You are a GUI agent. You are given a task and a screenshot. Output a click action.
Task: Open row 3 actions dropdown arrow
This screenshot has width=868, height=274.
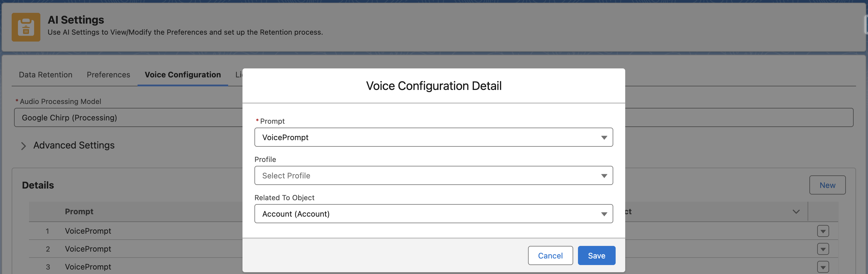pyautogui.click(x=823, y=267)
